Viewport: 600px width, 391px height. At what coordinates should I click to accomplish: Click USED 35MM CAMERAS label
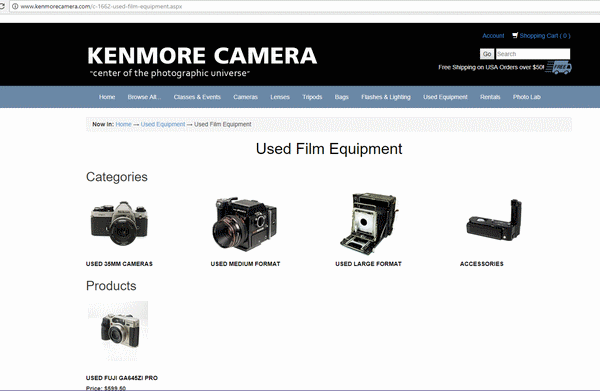point(119,264)
